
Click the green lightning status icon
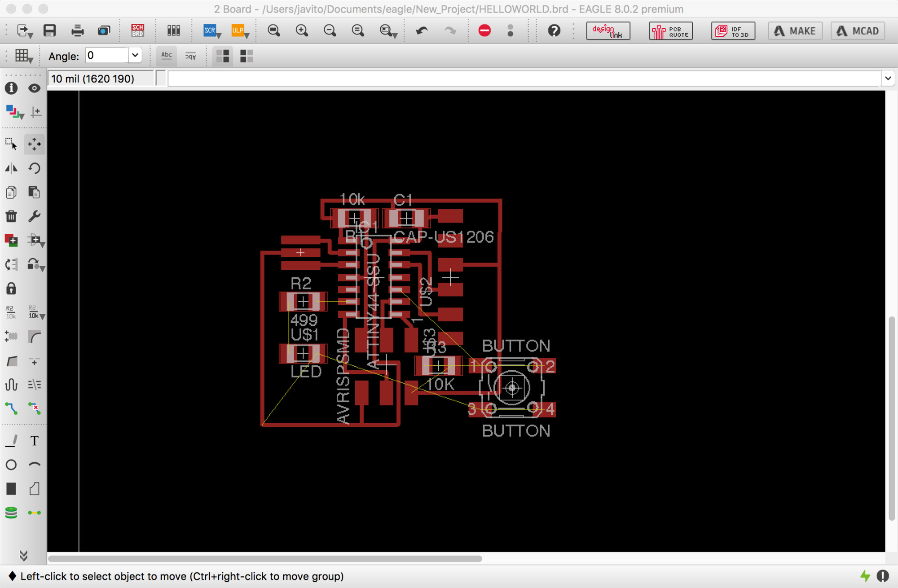click(x=865, y=576)
